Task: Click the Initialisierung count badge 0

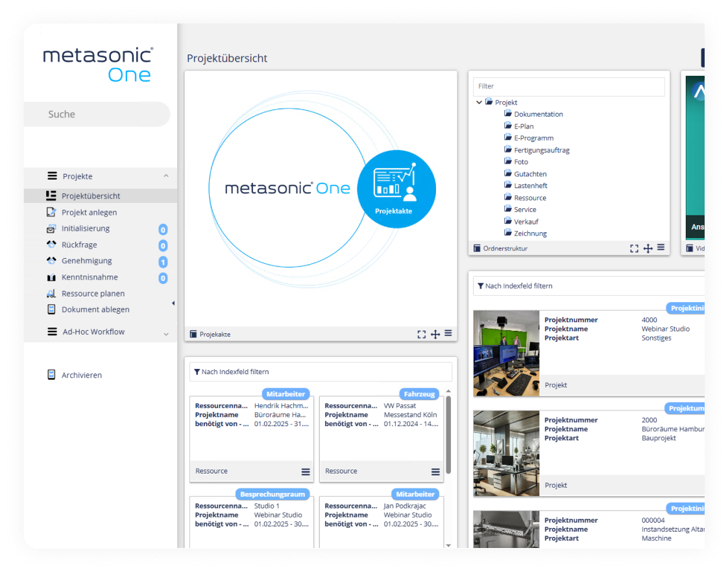Action: tap(163, 230)
